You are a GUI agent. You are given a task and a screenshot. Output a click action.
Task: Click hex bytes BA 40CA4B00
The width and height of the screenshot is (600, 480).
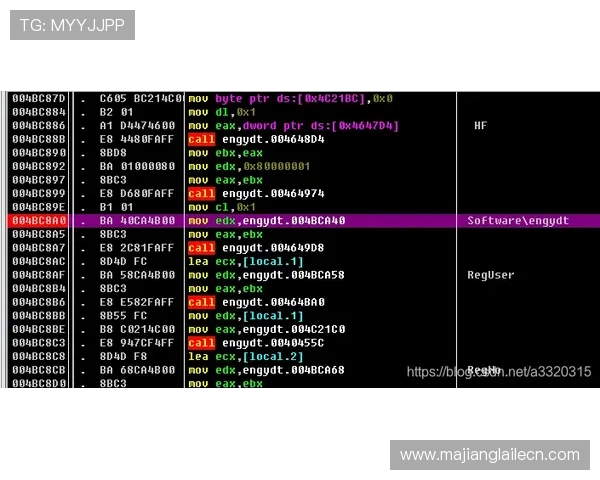coord(137,221)
